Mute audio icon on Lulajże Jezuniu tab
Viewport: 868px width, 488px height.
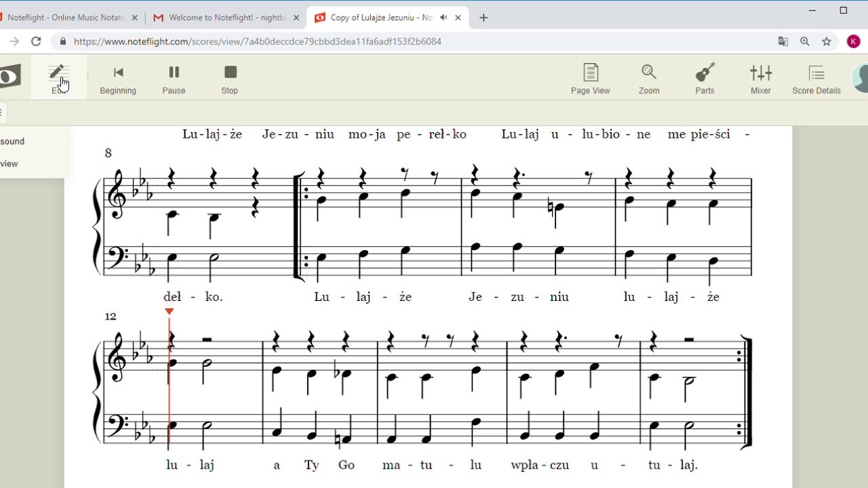[x=443, y=18]
